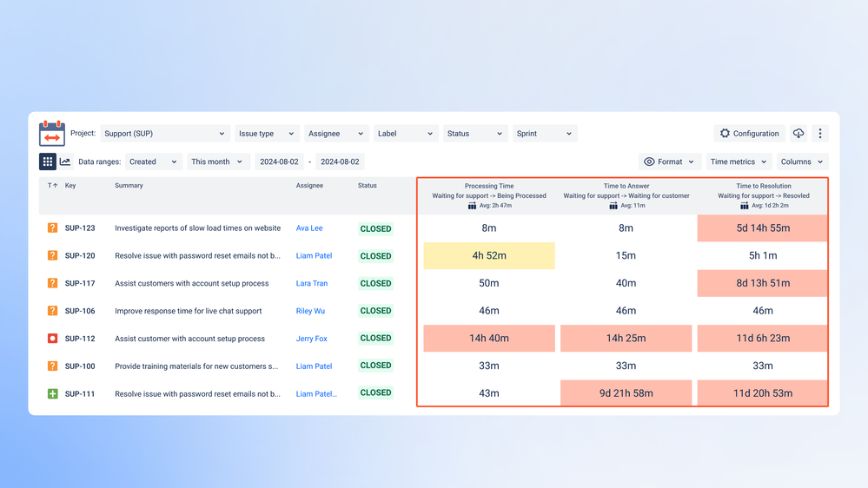Click the Assignee column header
Screen dimensions: 868x488
point(309,185)
